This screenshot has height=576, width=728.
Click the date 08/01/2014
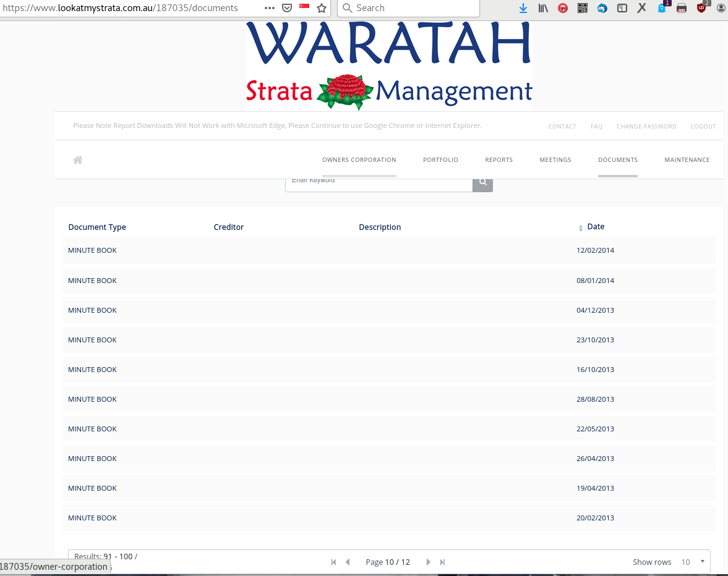click(595, 281)
